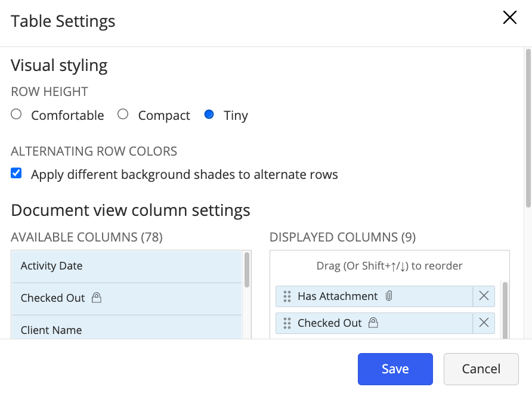Click the paperclip icon beside Has Attachment
Viewport: 532px width, 393px height.
coord(389,296)
